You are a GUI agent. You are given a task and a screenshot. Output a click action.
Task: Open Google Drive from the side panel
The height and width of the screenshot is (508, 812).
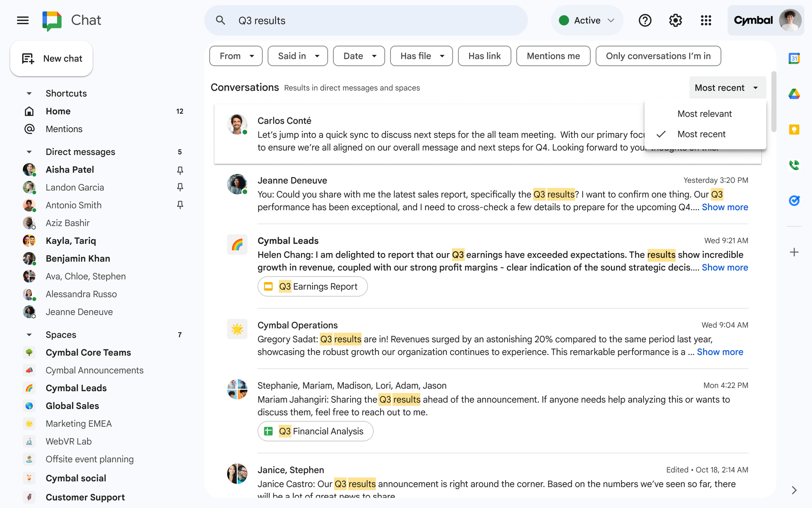coord(794,94)
